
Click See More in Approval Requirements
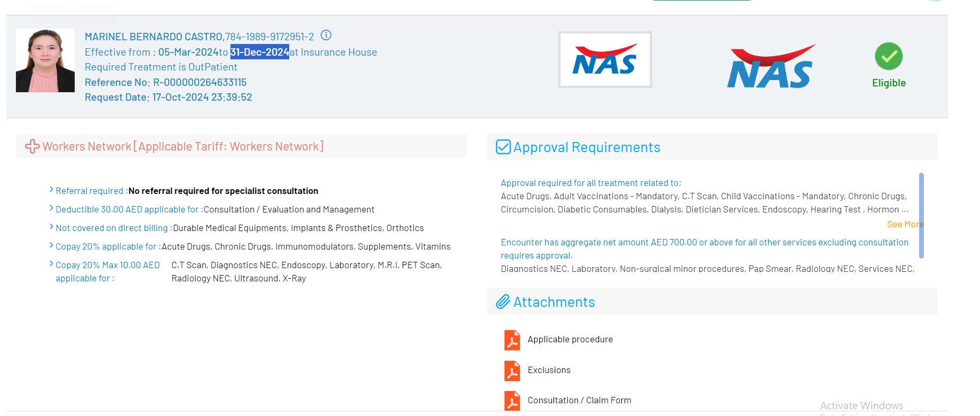tap(904, 224)
